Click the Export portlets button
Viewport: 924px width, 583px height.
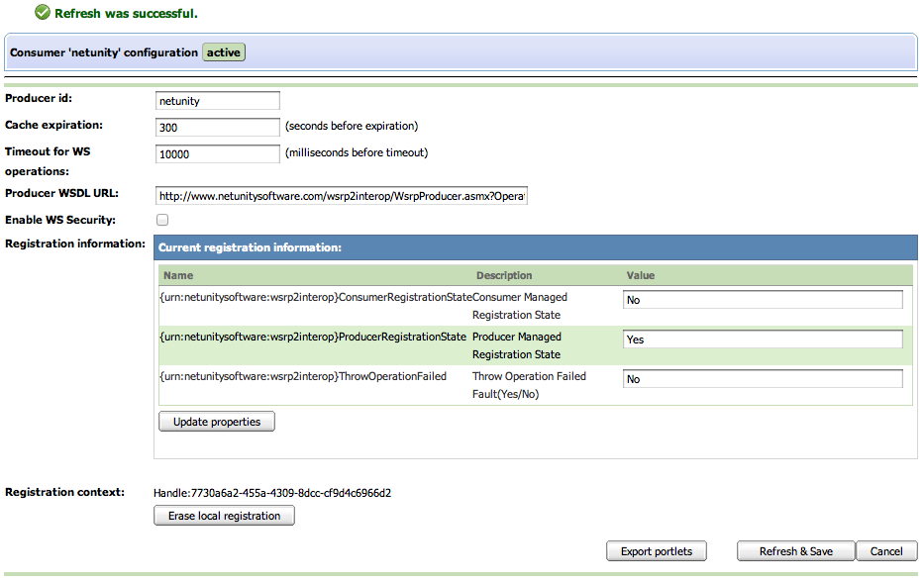pyautogui.click(x=656, y=551)
